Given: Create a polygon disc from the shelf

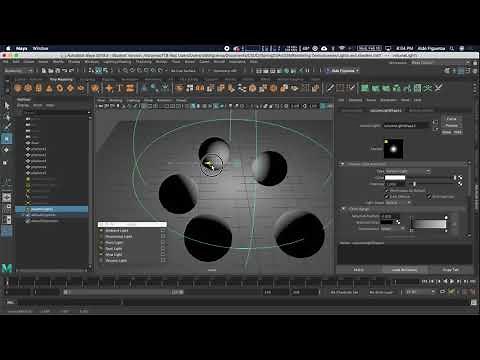Looking at the screenshot, I should point(80,88).
